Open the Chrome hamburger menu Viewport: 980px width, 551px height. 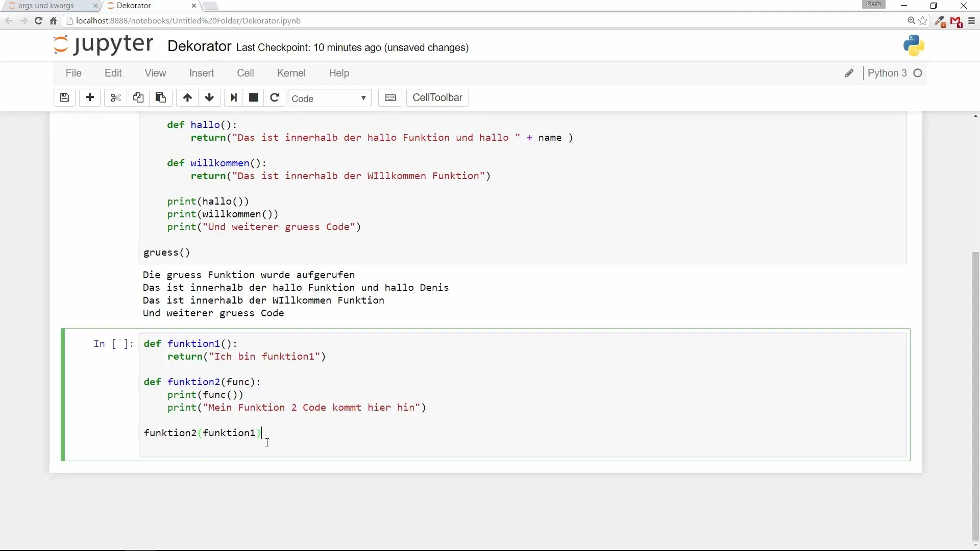971,21
